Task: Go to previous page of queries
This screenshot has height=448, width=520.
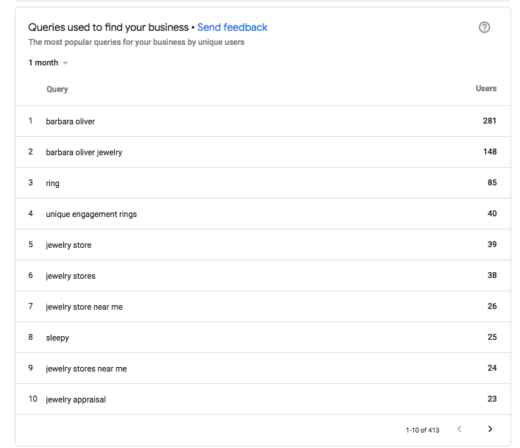Action: point(459,429)
